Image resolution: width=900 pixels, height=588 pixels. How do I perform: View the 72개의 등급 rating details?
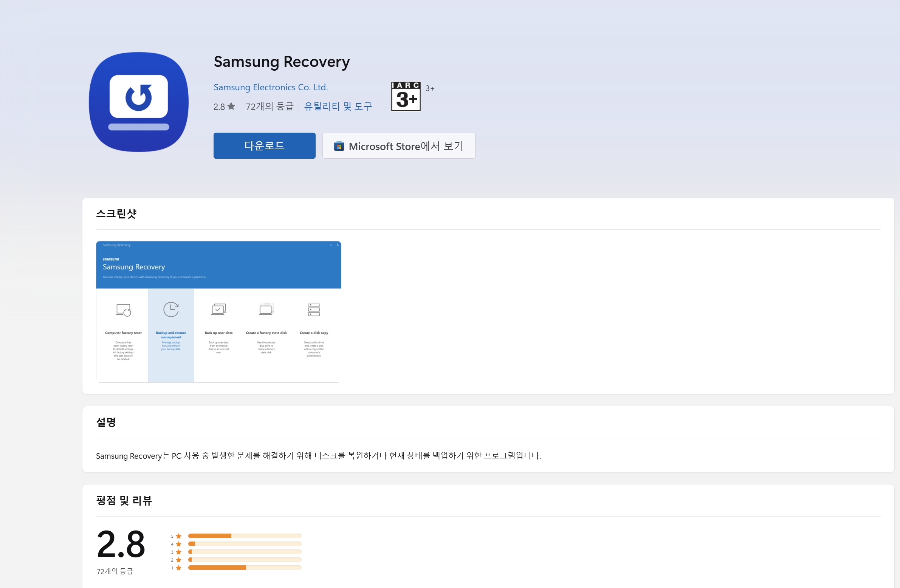269,106
